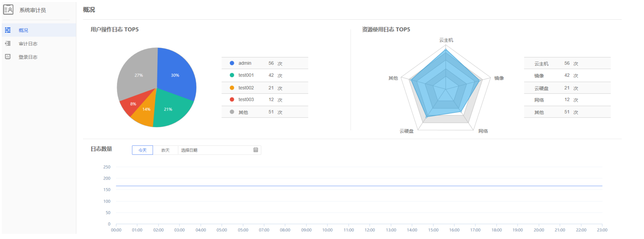Image resolution: width=644 pixels, height=239 pixels.
Task: Select the 今天 tab for log count
Action: 142,150
